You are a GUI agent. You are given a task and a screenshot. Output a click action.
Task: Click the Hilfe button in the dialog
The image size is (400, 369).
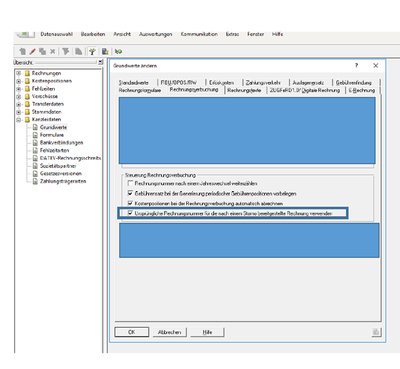207,332
